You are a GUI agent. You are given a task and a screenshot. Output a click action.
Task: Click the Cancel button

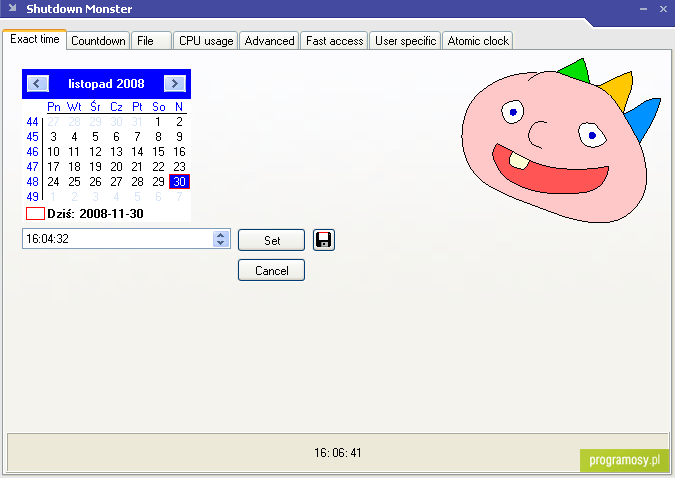click(271, 270)
